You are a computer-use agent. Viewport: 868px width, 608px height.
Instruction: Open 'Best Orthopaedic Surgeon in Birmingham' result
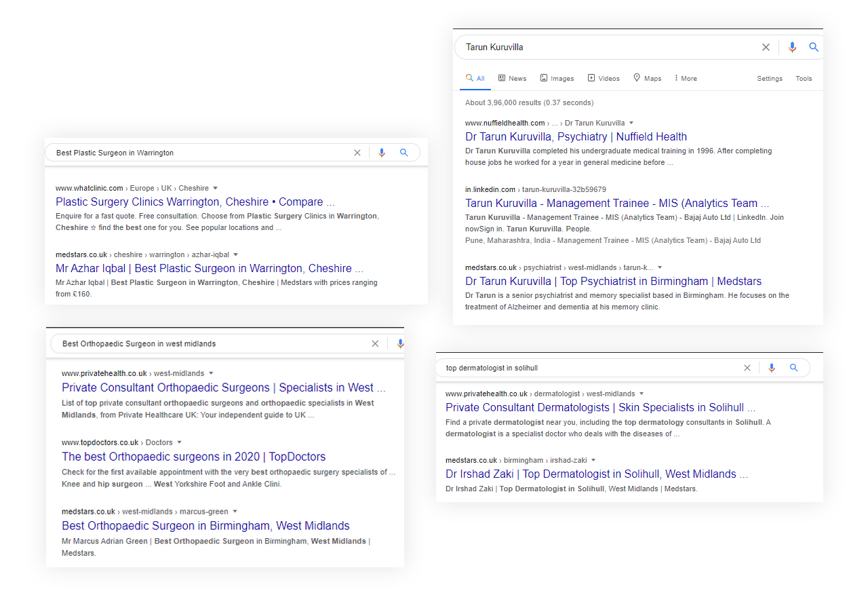tap(205, 526)
